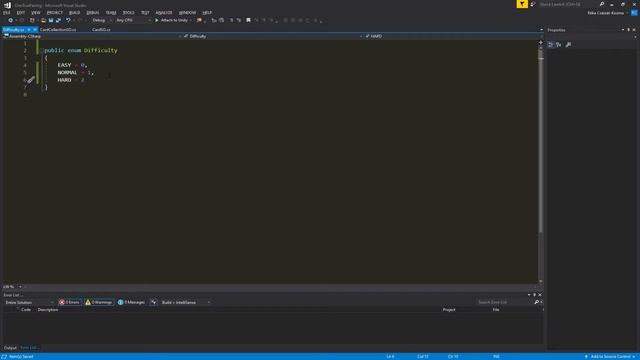Open the Assembly-CSharp project dropdown
640x360 pixels.
click(x=92, y=36)
